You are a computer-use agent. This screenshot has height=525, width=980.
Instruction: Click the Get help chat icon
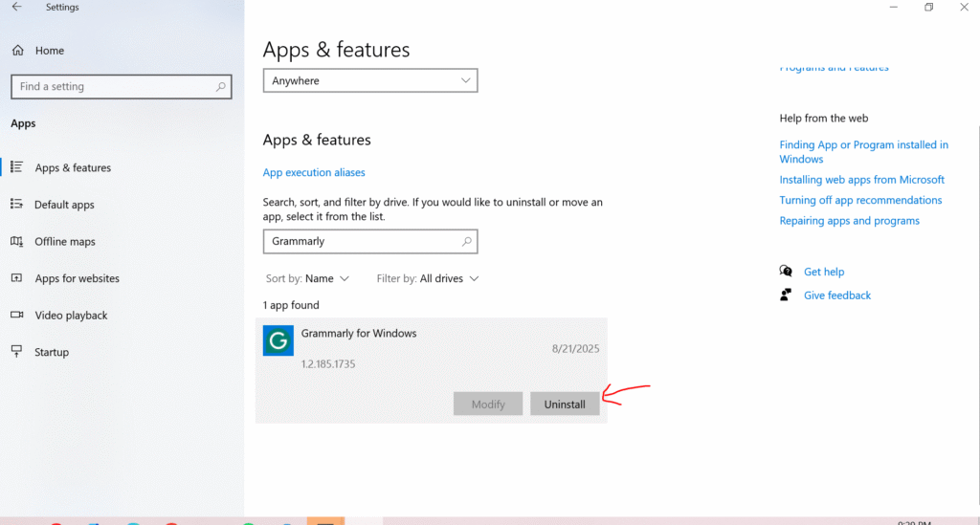pyautogui.click(x=786, y=272)
